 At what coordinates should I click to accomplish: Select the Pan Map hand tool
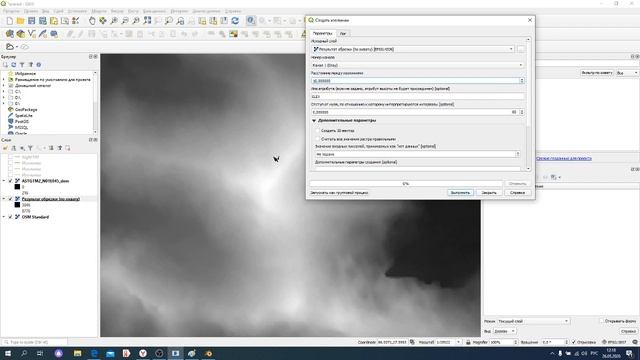click(92, 21)
